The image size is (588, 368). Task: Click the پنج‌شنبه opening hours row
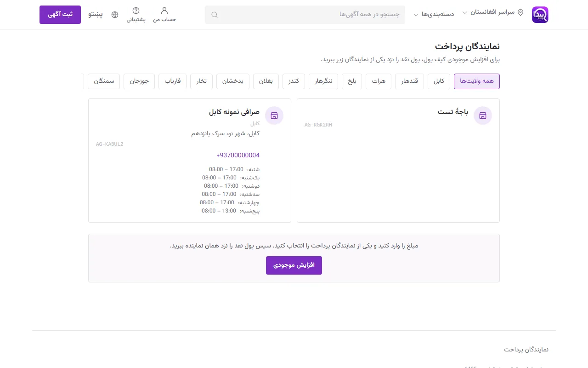pyautogui.click(x=231, y=211)
